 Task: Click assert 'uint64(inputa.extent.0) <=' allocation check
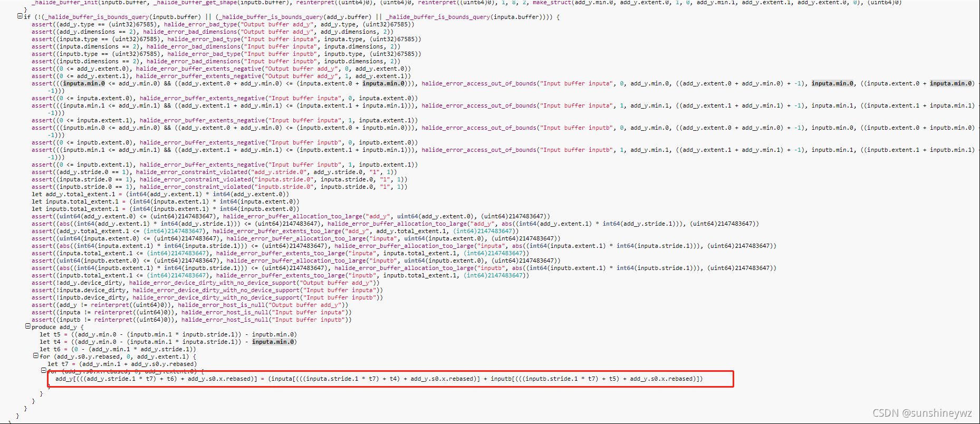point(296,238)
